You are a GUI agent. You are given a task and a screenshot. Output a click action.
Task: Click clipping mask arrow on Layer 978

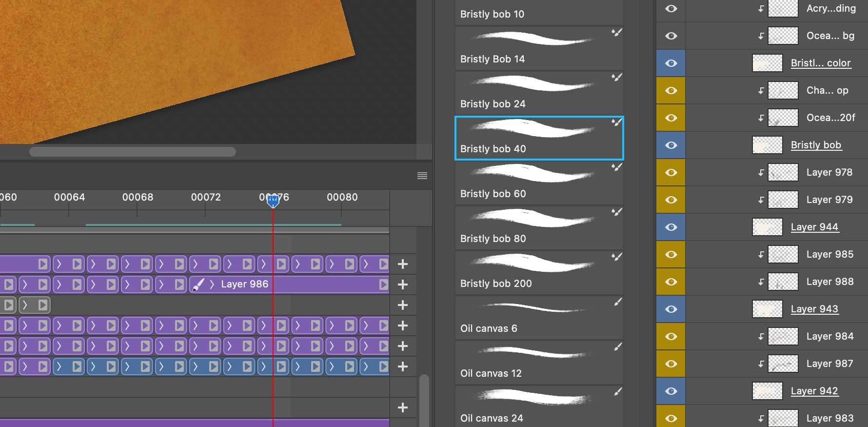point(761,172)
